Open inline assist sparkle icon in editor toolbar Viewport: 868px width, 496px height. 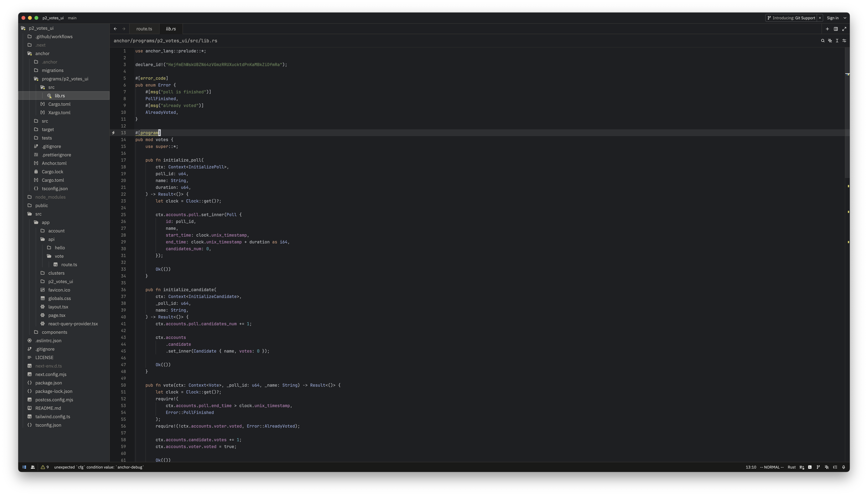coord(830,41)
